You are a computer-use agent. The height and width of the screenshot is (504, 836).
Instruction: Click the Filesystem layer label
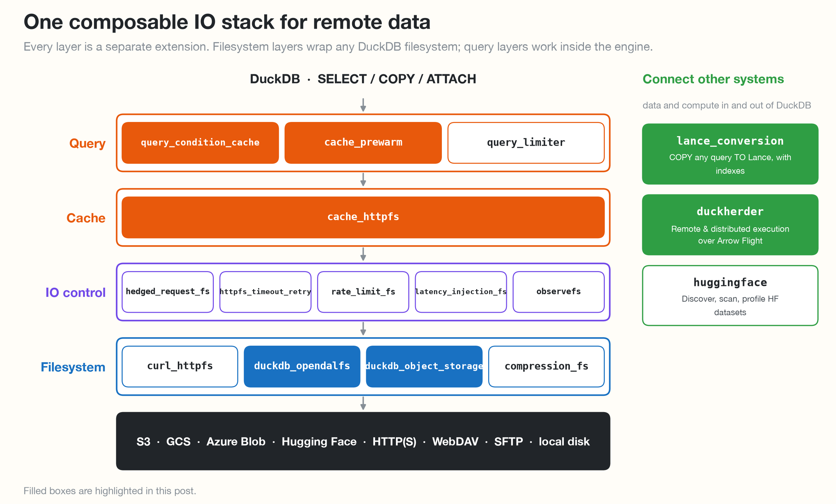[x=73, y=367]
